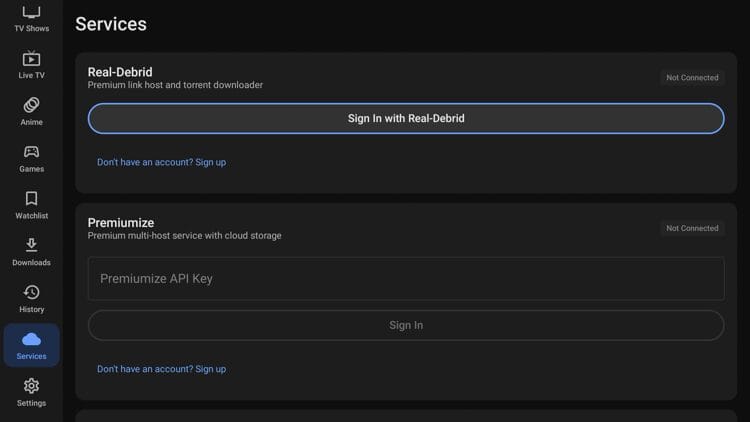This screenshot has height=422, width=750.
Task: Open the Settings gear icon
Action: click(32, 386)
